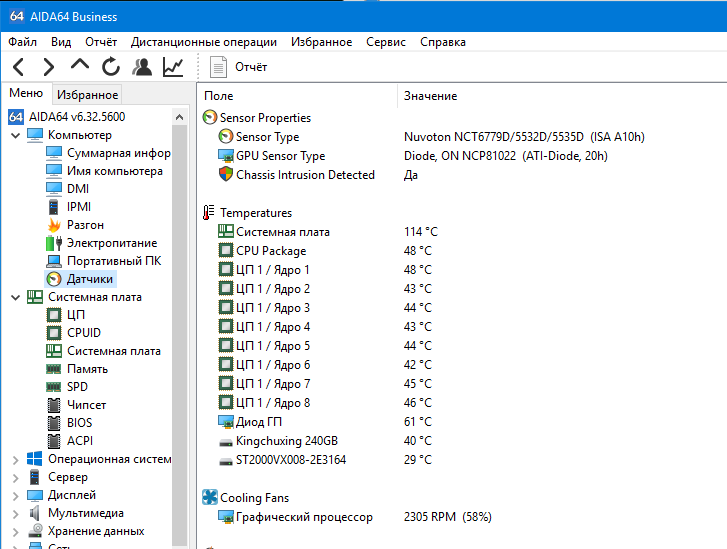Open Дистанционные операции menu

204,42
